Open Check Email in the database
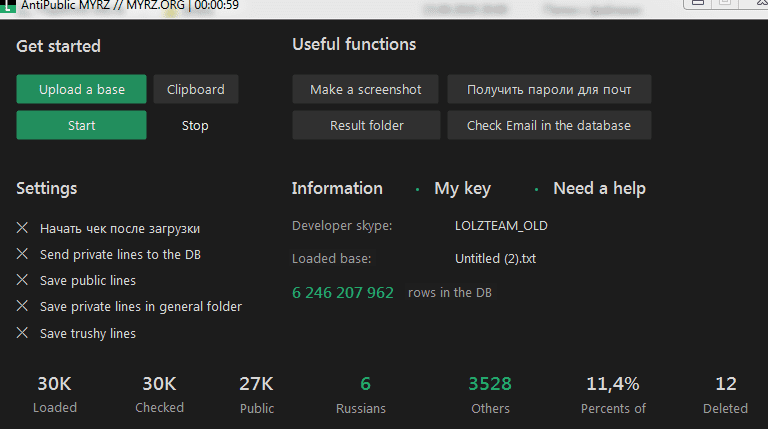The image size is (768, 429). 549,125
